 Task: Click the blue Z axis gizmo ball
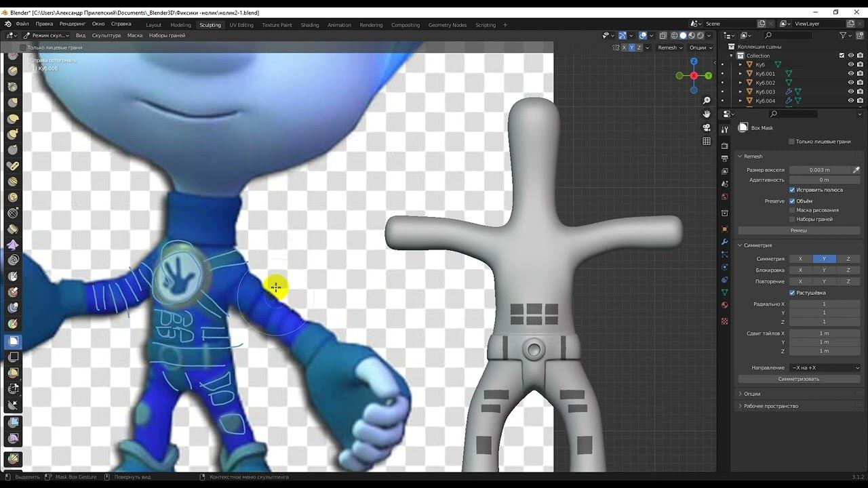point(694,62)
